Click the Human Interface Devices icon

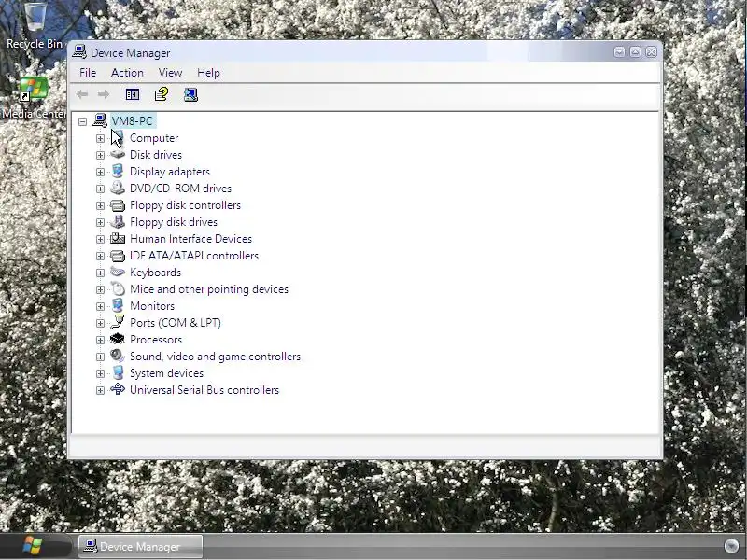(x=118, y=239)
